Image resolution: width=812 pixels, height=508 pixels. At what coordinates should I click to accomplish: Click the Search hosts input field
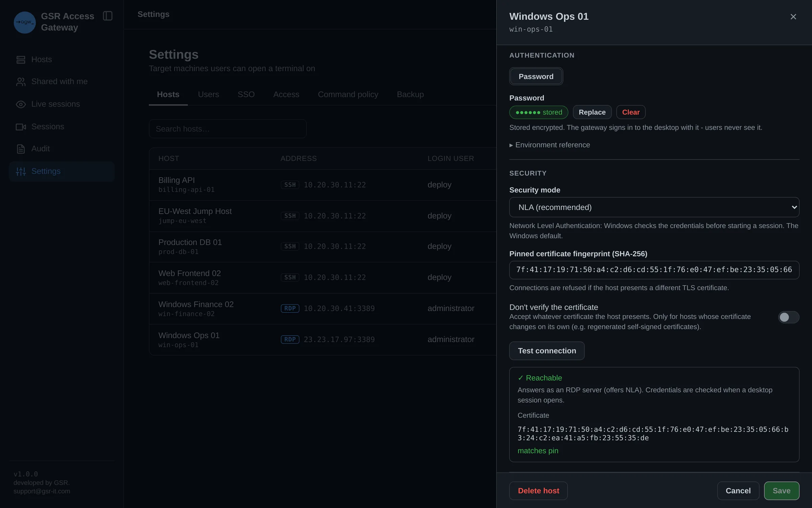click(228, 129)
